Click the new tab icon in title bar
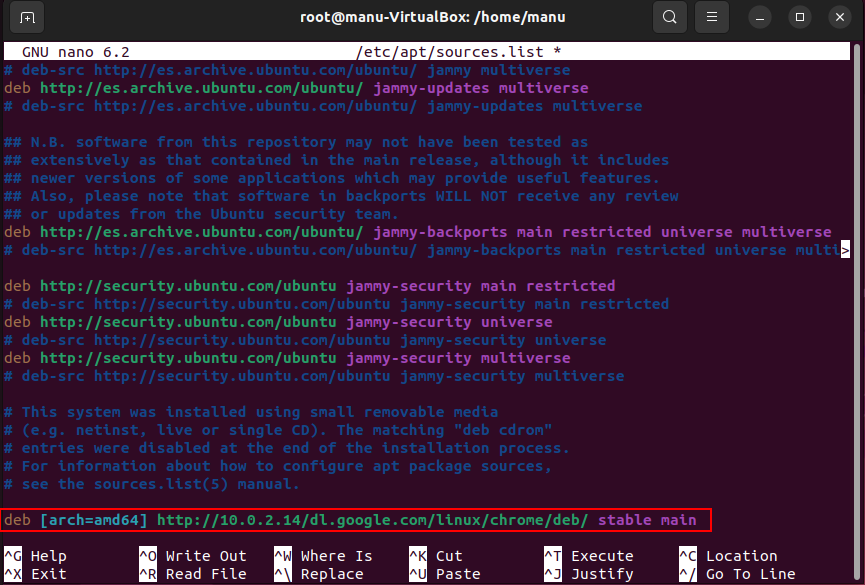This screenshot has width=865, height=585. coord(27,18)
